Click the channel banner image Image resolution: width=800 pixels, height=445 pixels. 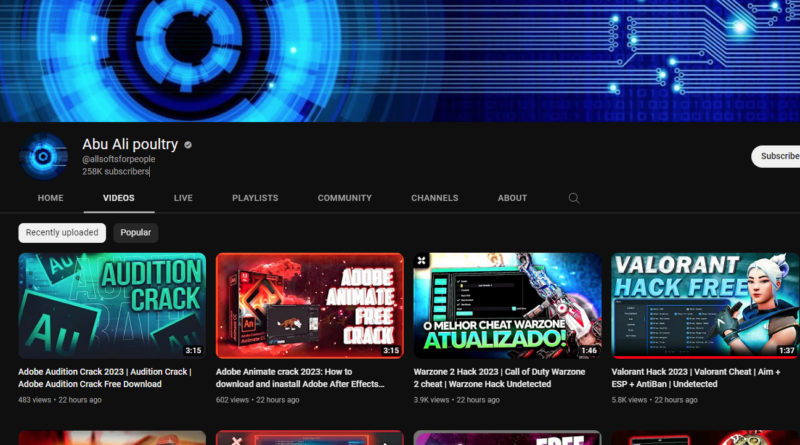[x=400, y=61]
